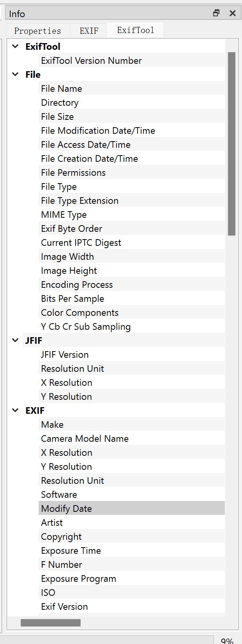
Task: Click the Camera Model Name row
Action: click(x=85, y=439)
